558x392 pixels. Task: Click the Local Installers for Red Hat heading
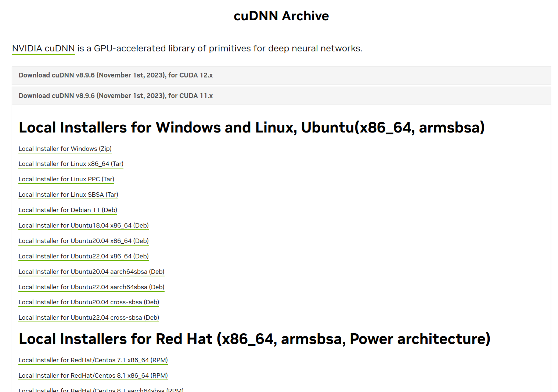(255, 339)
